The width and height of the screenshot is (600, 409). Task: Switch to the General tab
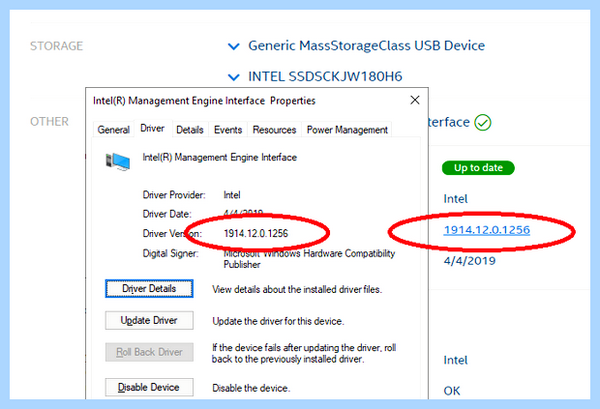113,130
